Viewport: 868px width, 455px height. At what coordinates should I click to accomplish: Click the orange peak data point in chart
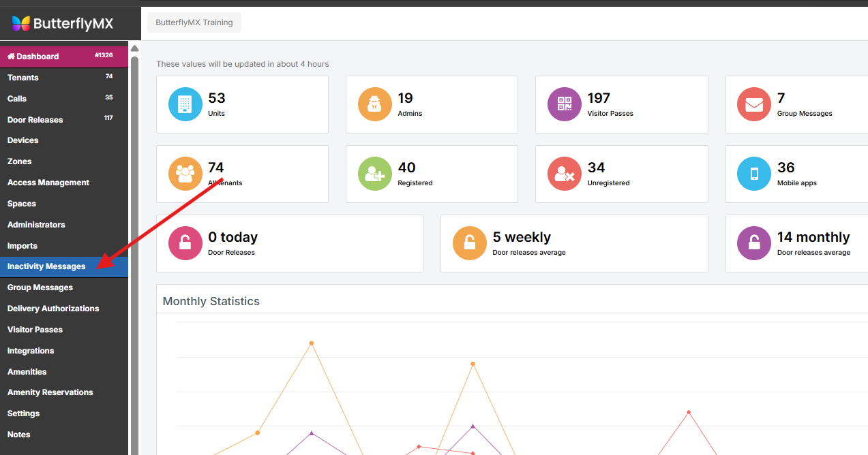pos(312,343)
